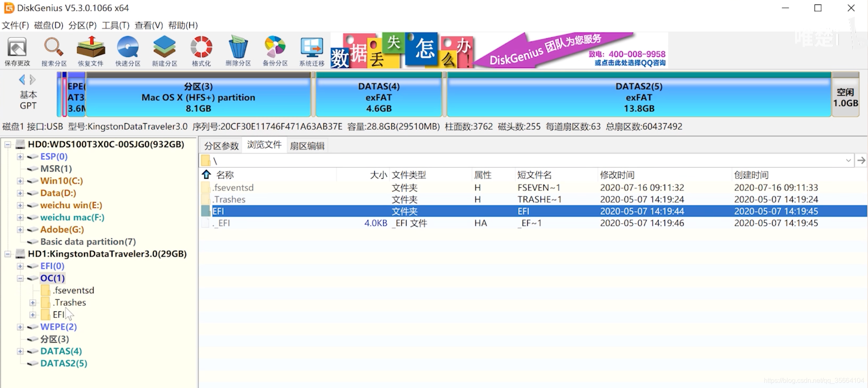The image size is (868, 388).
Task: Click the HD0 WDS100T3X0C disk icon
Action: tap(20, 144)
